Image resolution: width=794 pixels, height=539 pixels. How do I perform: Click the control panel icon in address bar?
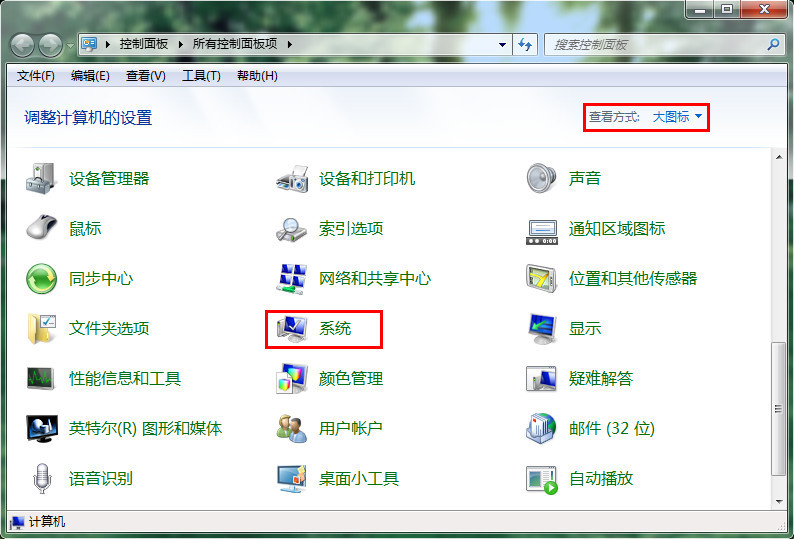(89, 44)
